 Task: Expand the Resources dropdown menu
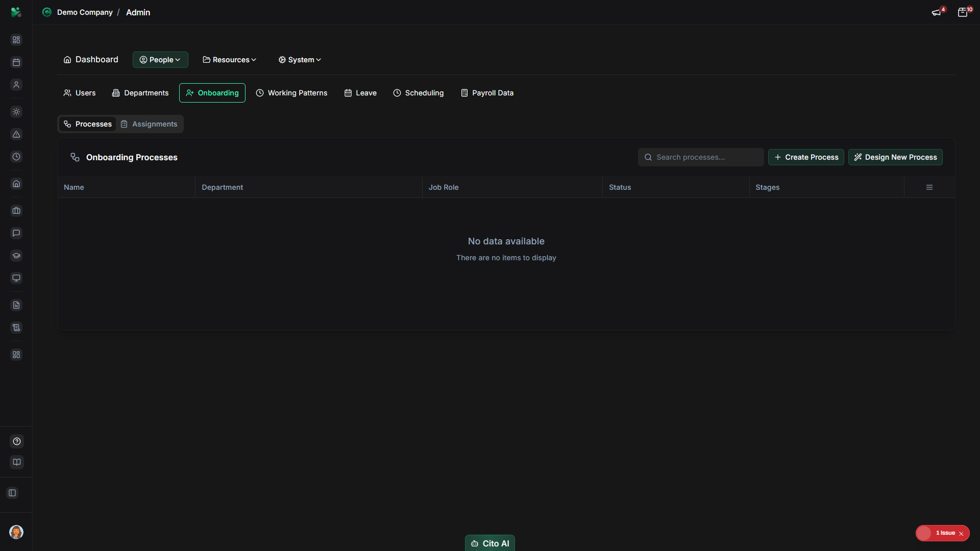coord(229,59)
